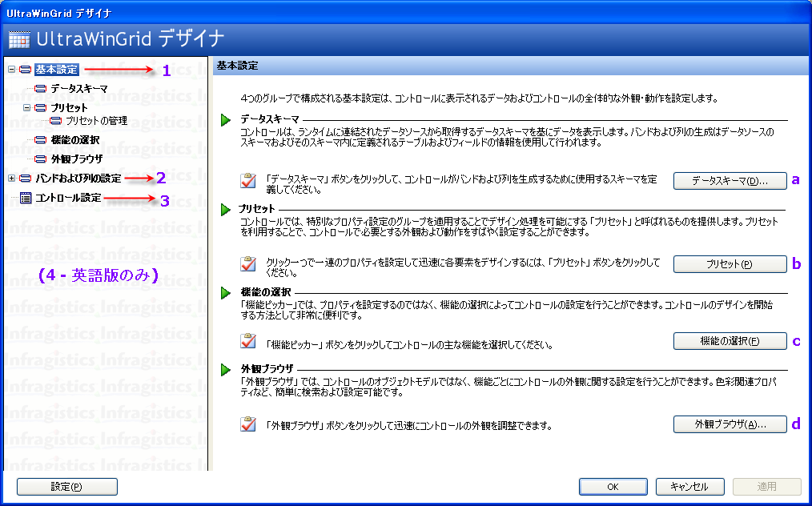The image size is (812, 506).
Task: Click the checkmark icon beside プリセット instructions
Action: (x=248, y=264)
